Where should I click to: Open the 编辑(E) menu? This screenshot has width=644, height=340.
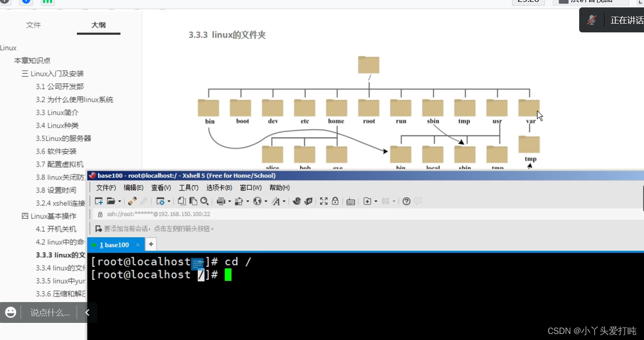pos(133,187)
